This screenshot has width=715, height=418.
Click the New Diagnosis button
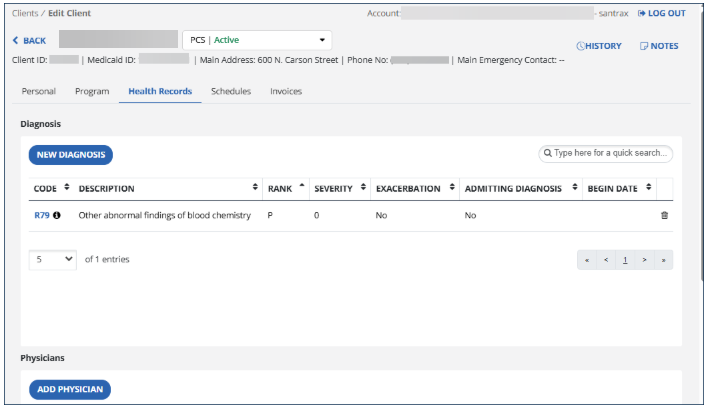[70, 155]
